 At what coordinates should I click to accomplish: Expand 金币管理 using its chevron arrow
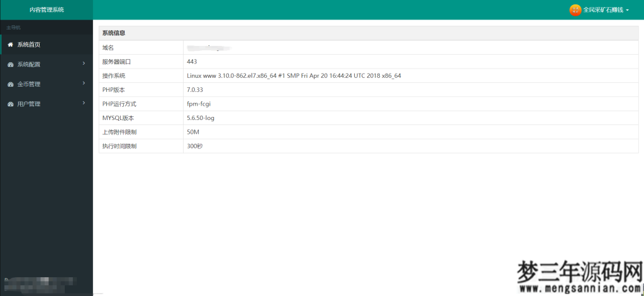pos(84,83)
